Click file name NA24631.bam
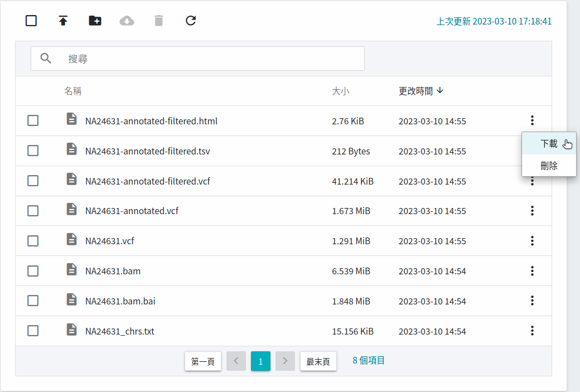580x392 pixels. [113, 271]
